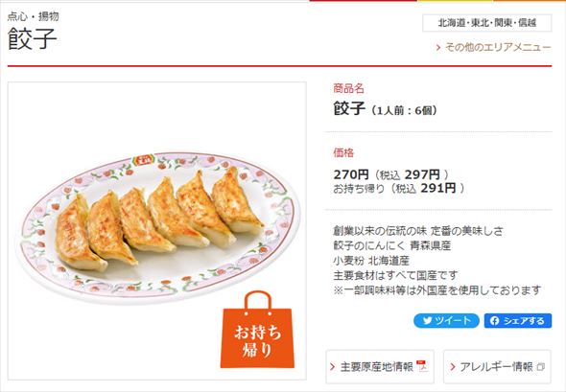Screen dimensions: 566x392
Task: Click the red chevron beside その他のエリアメニュー
Action: [438, 47]
